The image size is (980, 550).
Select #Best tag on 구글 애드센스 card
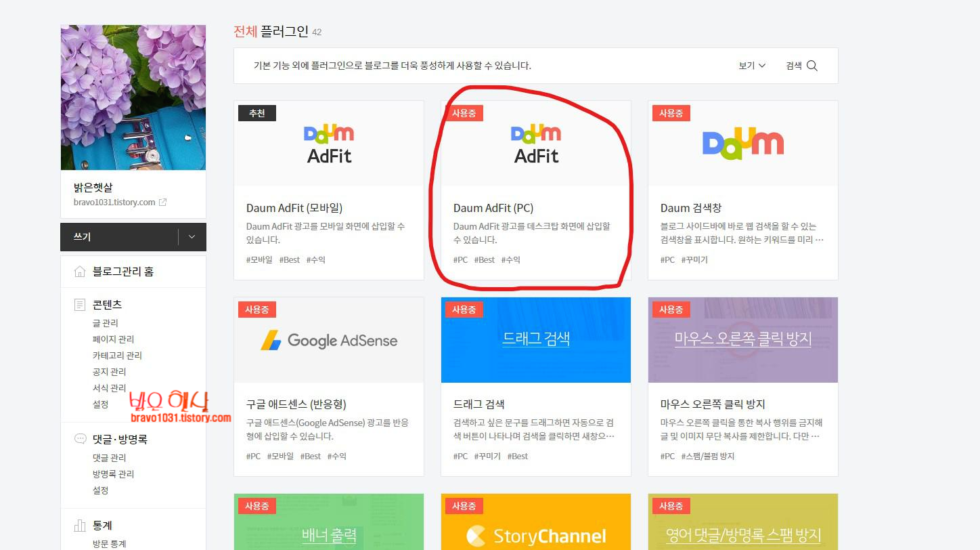[x=311, y=457]
